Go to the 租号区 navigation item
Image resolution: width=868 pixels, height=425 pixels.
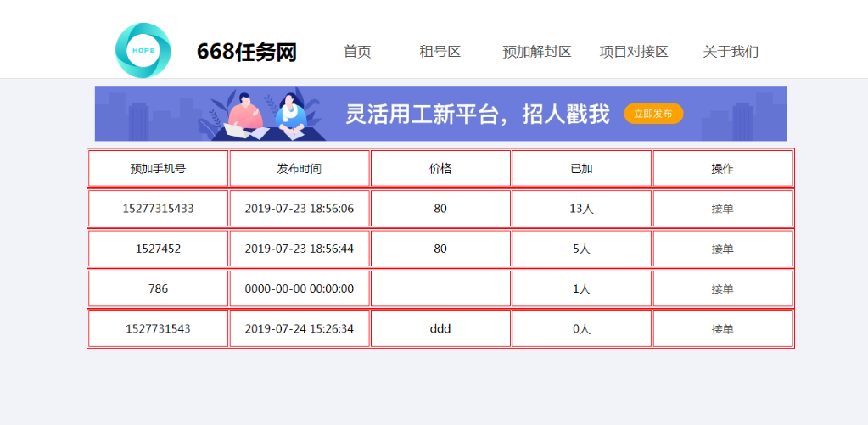coord(440,52)
